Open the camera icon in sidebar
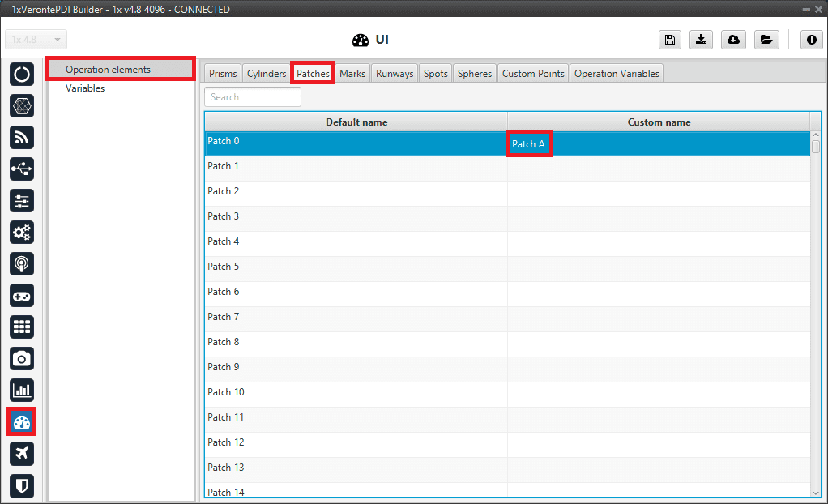The image size is (828, 504). (x=22, y=358)
